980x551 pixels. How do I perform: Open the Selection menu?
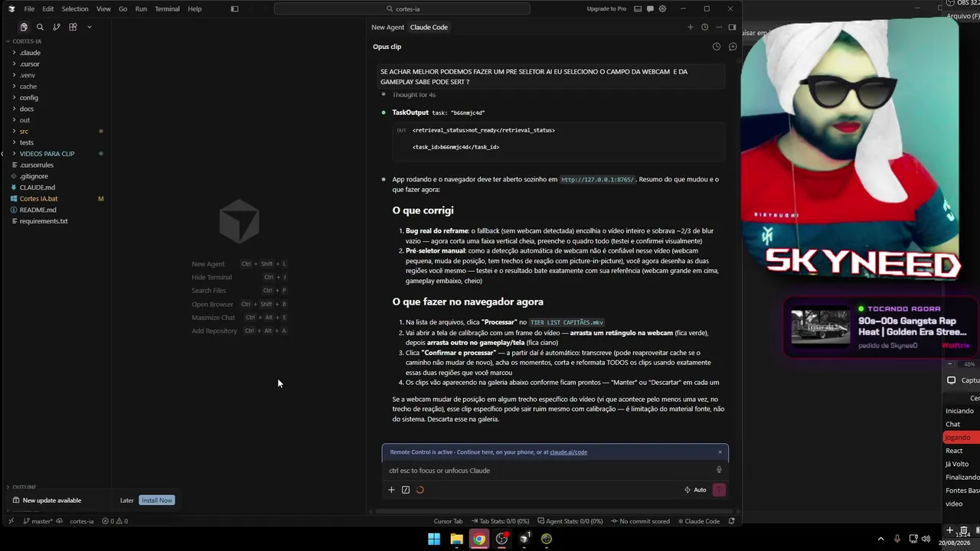75,9
